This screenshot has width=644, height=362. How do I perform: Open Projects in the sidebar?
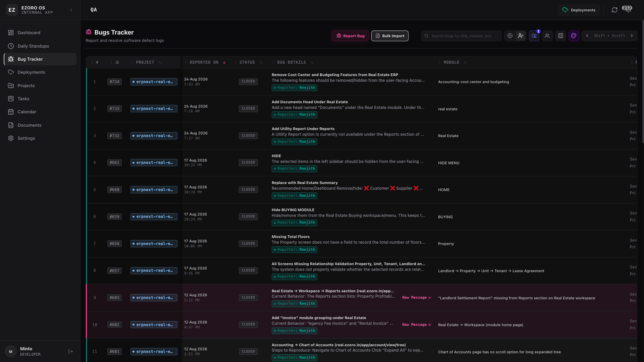point(40,85)
